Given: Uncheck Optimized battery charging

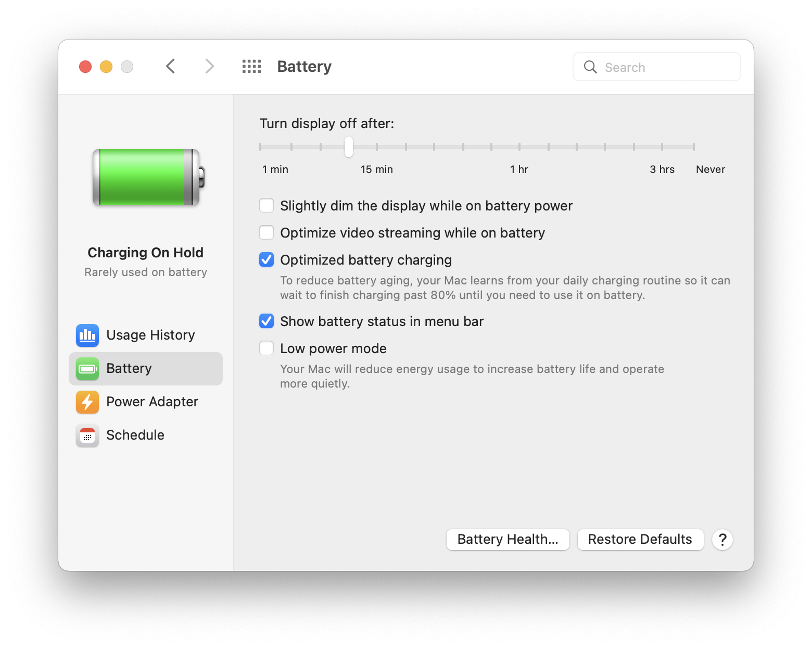Looking at the screenshot, I should point(267,259).
